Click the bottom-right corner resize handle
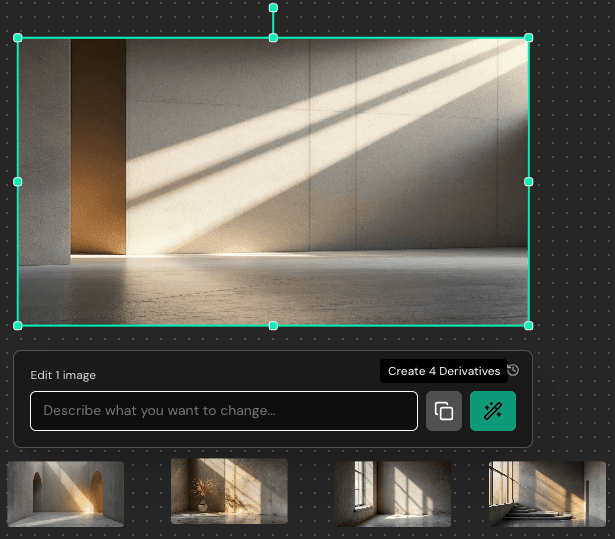615x539 pixels. click(528, 325)
